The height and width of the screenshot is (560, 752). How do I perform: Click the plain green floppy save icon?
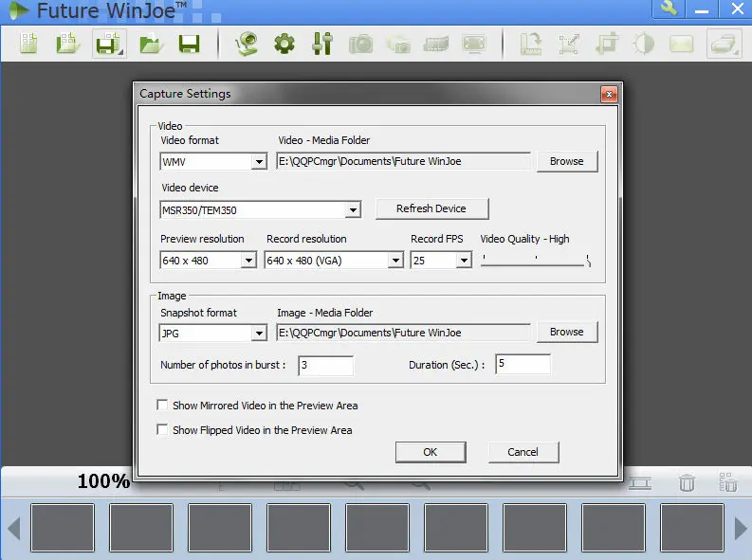point(189,45)
